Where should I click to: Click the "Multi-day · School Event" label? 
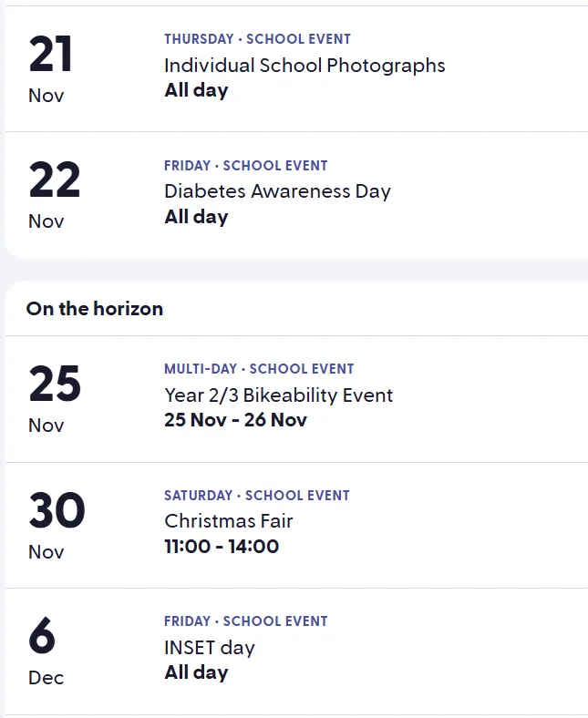point(259,369)
